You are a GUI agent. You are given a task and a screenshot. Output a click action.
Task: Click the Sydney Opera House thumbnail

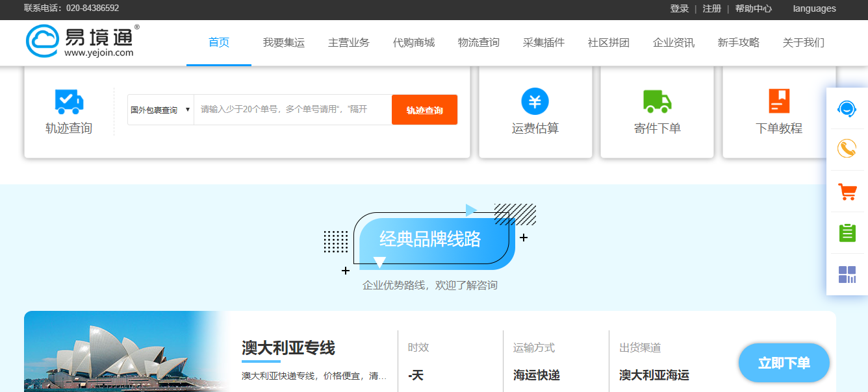[x=127, y=351]
